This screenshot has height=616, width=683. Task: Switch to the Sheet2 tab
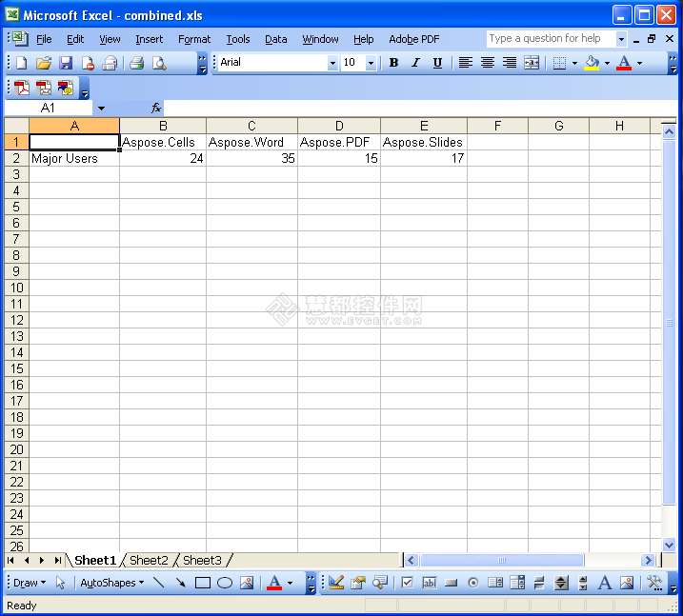coord(149,561)
